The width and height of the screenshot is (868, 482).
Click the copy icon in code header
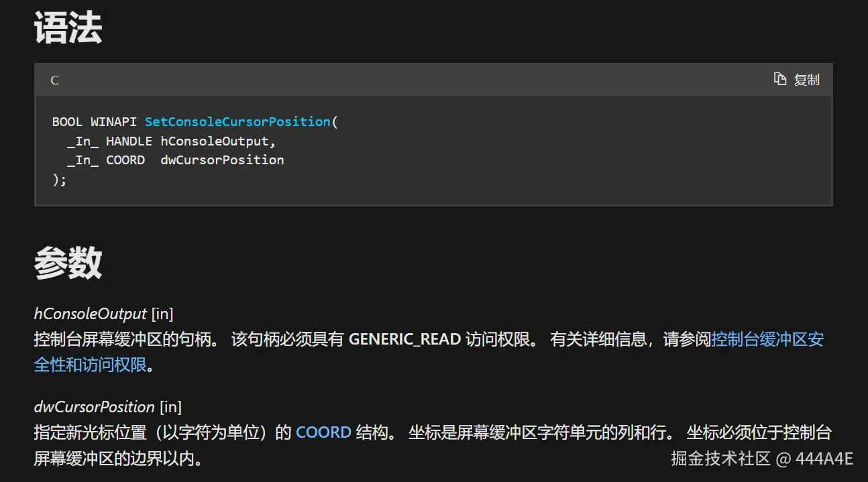(x=780, y=79)
